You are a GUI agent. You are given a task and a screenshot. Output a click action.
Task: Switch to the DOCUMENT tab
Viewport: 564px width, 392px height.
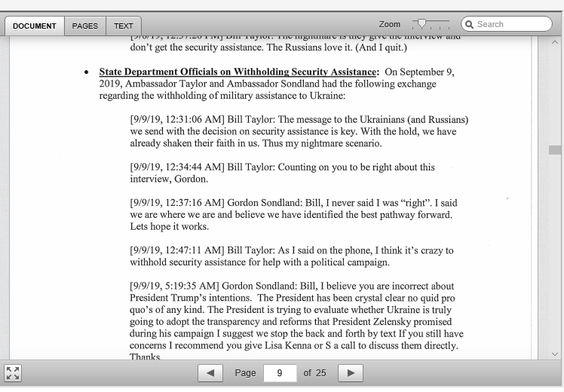(35, 26)
